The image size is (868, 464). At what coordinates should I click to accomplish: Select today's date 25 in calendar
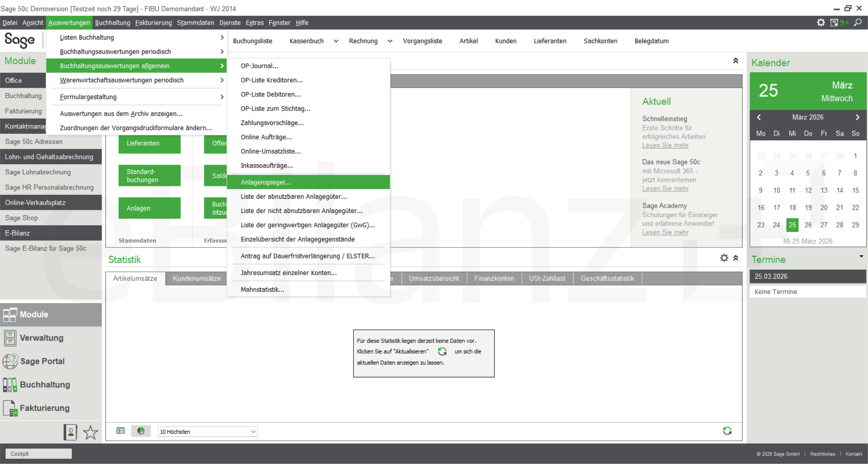[x=792, y=225]
